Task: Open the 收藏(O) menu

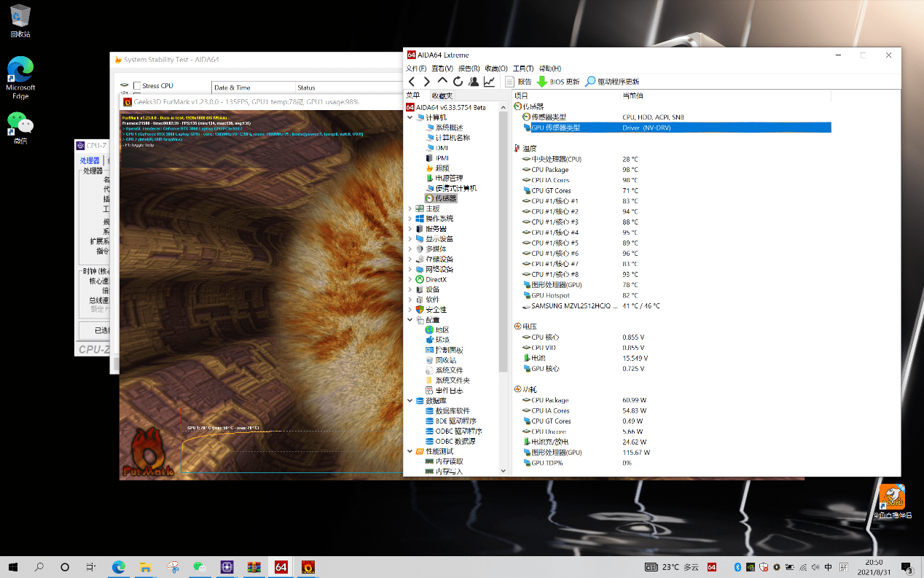Action: pos(496,69)
